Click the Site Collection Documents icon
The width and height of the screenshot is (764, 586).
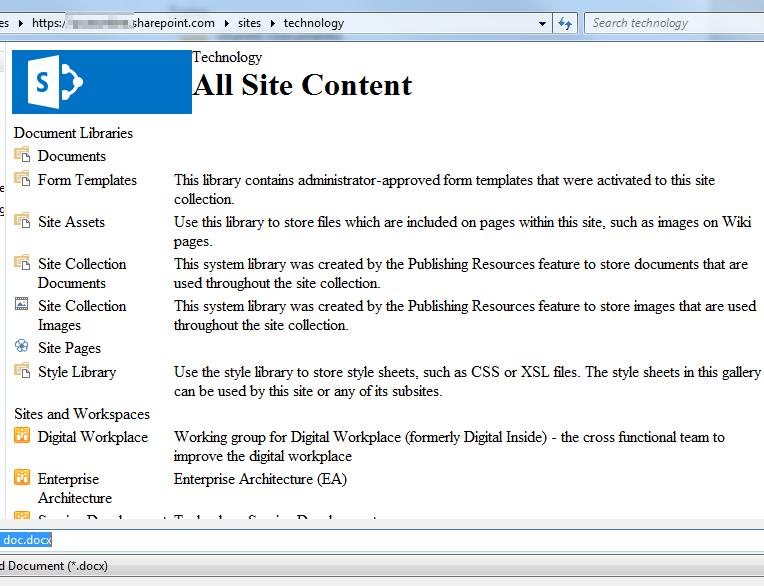(x=22, y=262)
